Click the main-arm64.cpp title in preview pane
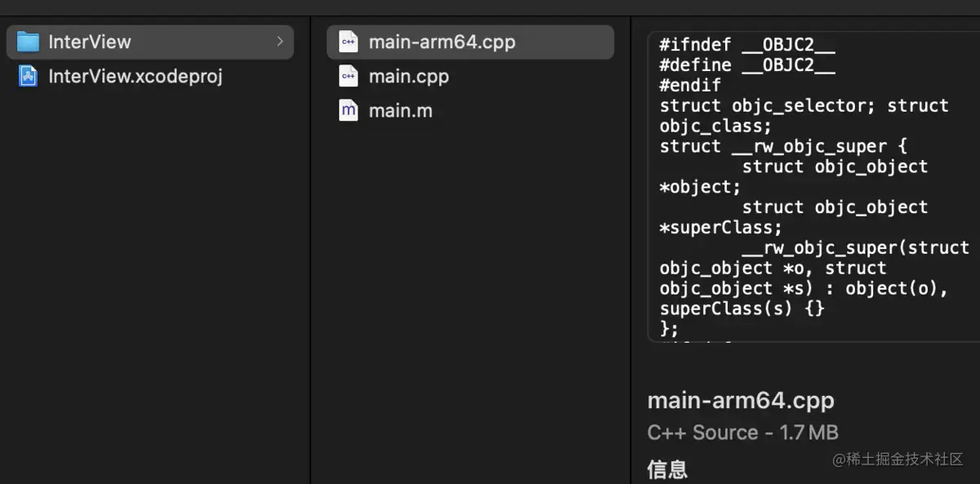The width and height of the screenshot is (980, 484). (741, 401)
